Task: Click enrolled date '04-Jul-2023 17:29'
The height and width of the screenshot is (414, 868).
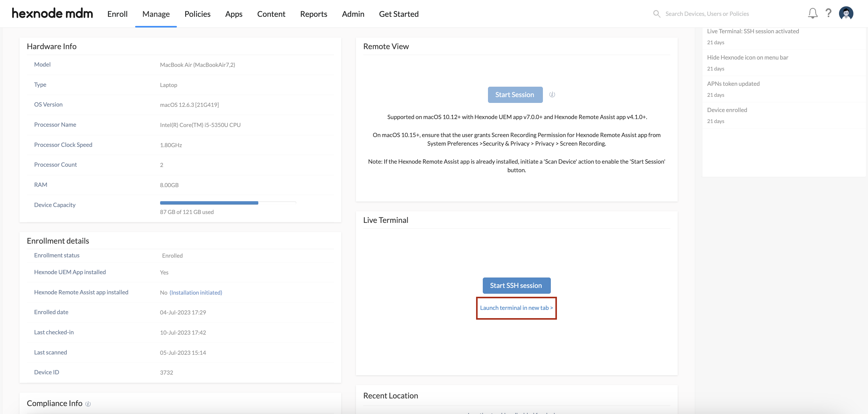Action: point(183,312)
